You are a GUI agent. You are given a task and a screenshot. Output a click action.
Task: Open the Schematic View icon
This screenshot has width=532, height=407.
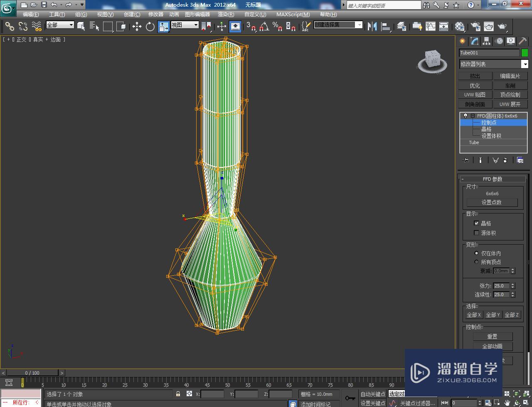click(443, 27)
